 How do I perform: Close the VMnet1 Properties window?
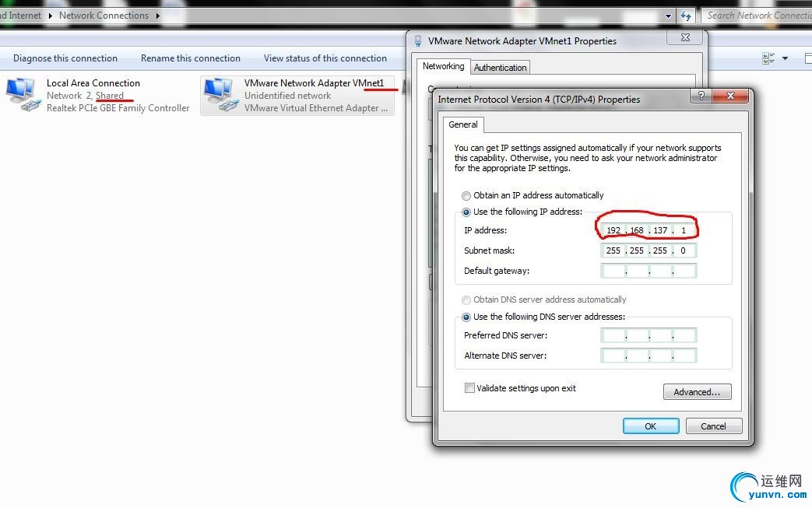click(x=685, y=38)
